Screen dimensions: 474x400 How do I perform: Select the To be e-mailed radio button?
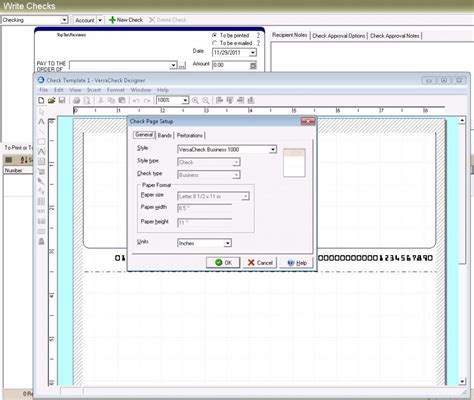tap(215, 43)
